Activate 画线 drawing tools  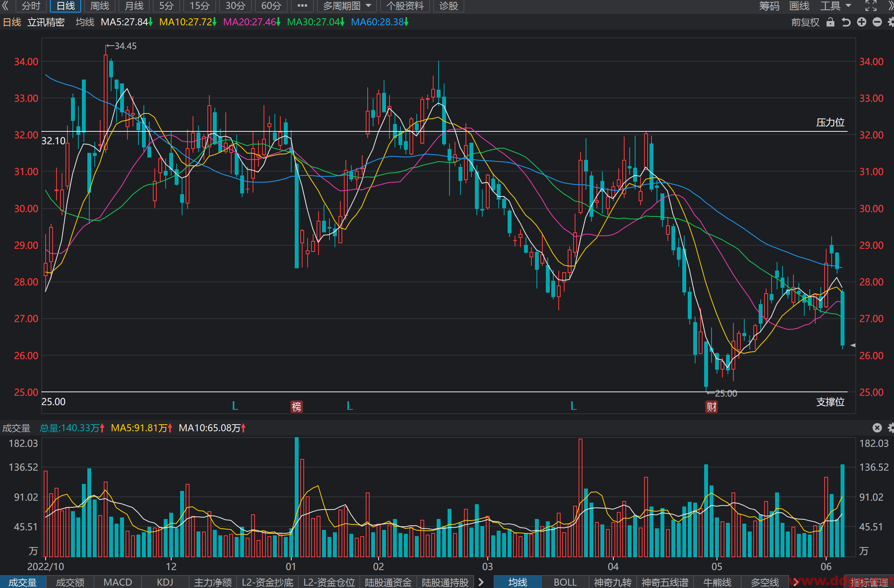click(x=799, y=6)
